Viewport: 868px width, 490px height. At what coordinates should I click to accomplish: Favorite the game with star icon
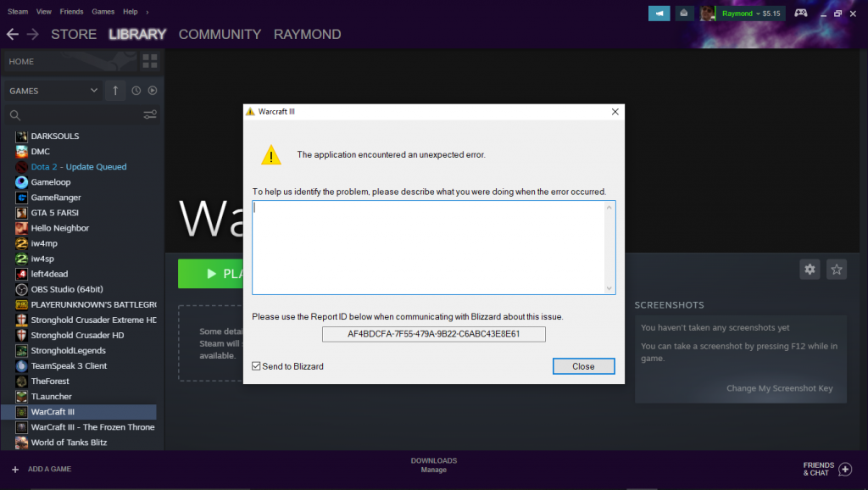point(837,269)
